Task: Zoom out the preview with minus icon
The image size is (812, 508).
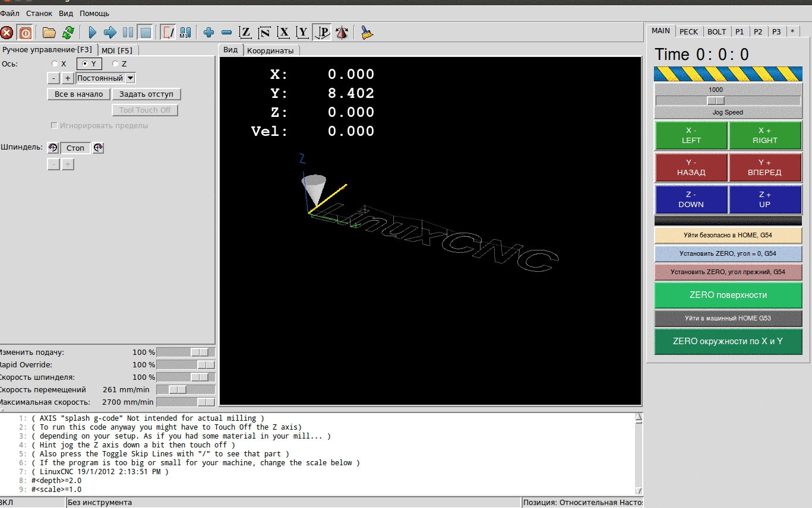Action: pyautogui.click(x=226, y=33)
